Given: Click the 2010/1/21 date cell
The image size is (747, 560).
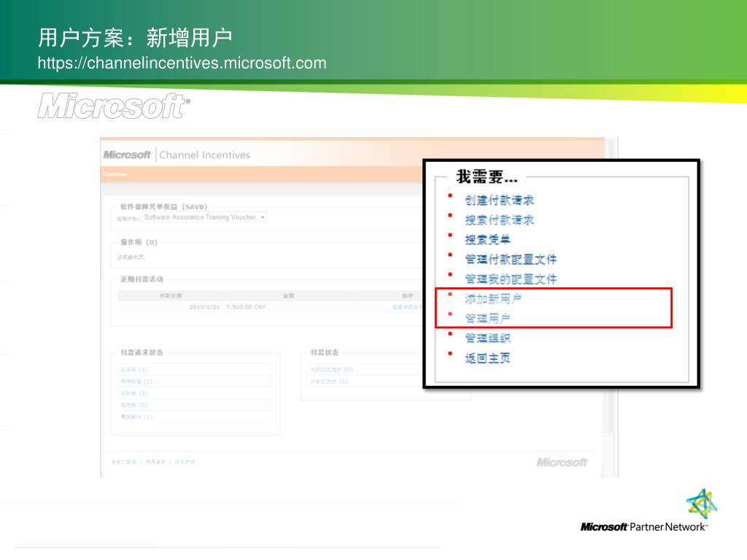Looking at the screenshot, I should click(204, 307).
